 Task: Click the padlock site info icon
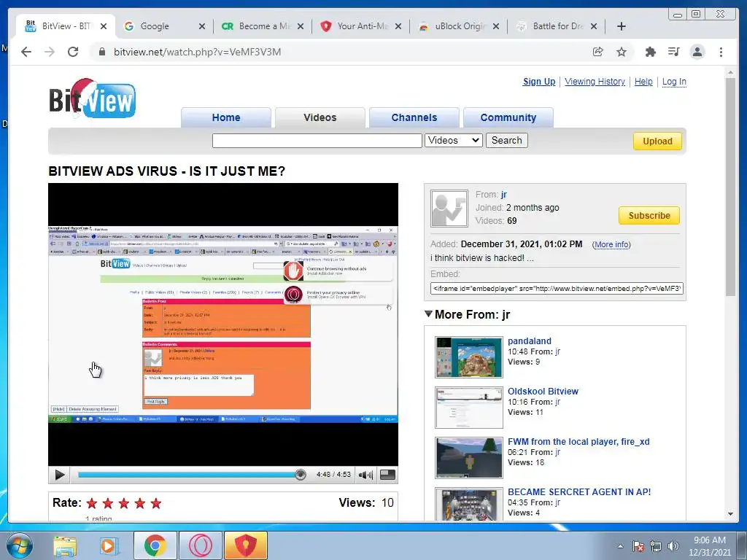[101, 52]
